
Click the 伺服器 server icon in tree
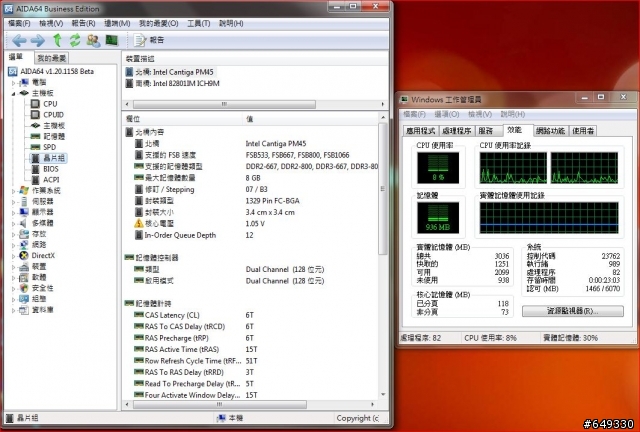click(24, 201)
